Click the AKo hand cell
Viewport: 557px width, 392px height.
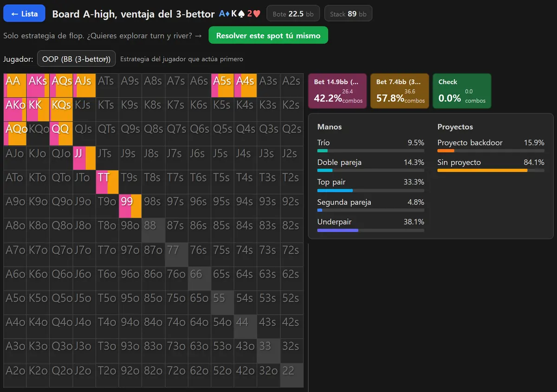click(15, 109)
